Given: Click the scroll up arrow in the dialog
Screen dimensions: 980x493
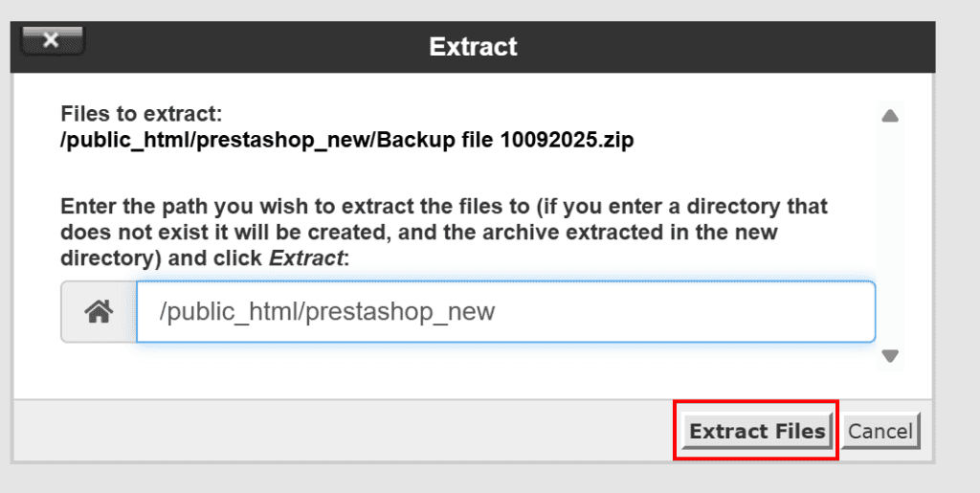Looking at the screenshot, I should coord(890,116).
